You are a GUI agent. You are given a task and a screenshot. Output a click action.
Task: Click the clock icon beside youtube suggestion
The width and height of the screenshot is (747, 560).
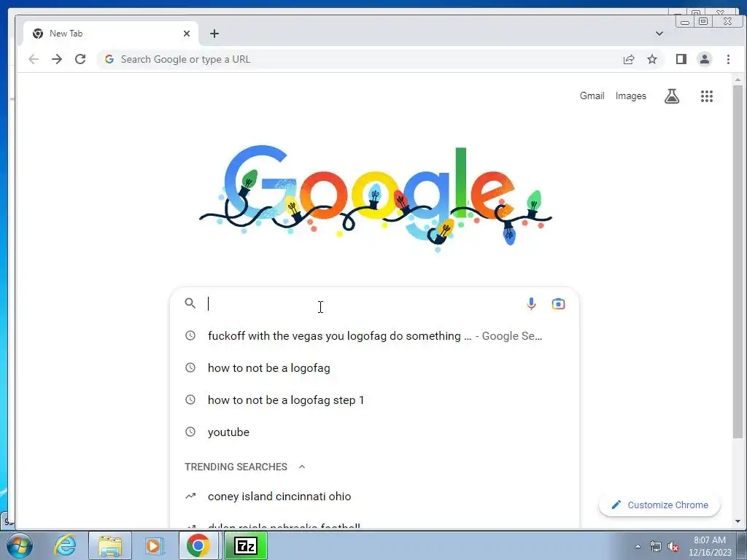coord(190,432)
